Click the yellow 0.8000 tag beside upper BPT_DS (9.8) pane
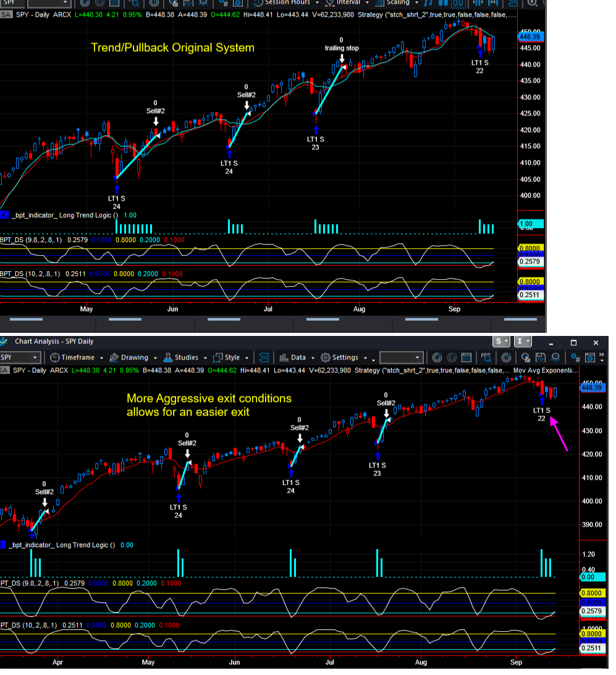This screenshot has height=675, width=616. [530, 248]
